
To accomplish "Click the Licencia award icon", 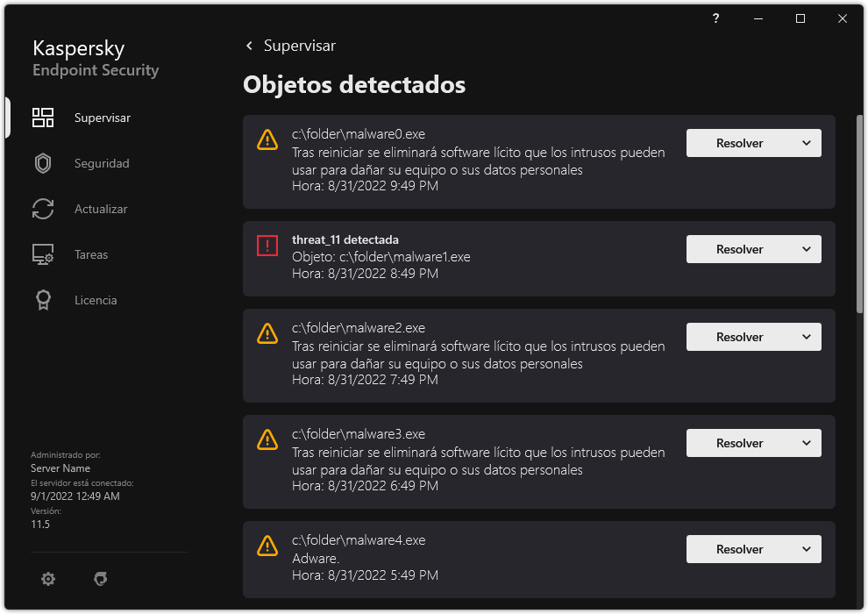I will tap(42, 299).
